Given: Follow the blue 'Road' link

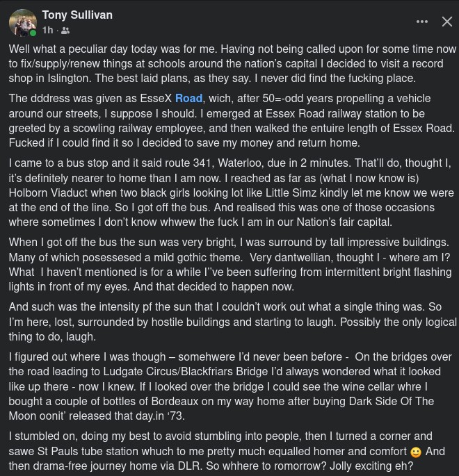Looking at the screenshot, I should [x=188, y=99].
